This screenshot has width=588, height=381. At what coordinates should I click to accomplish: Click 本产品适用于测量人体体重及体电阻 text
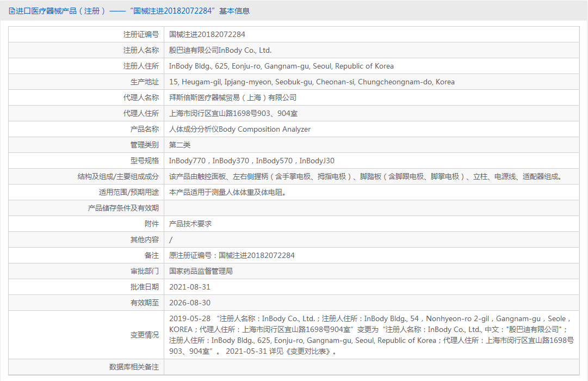(x=228, y=192)
